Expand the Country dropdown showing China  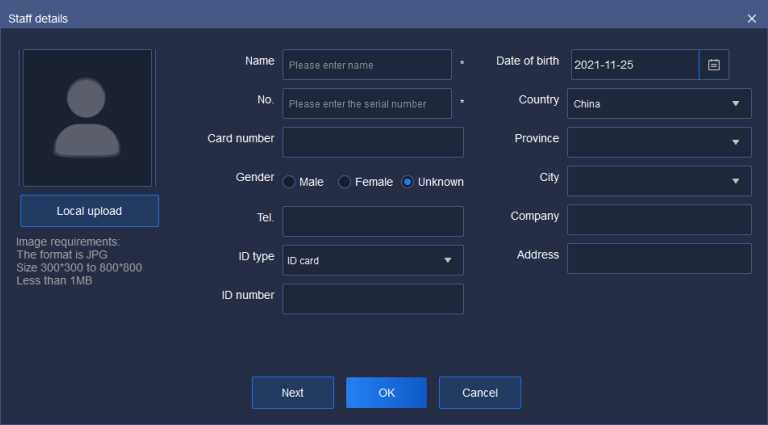(658, 103)
